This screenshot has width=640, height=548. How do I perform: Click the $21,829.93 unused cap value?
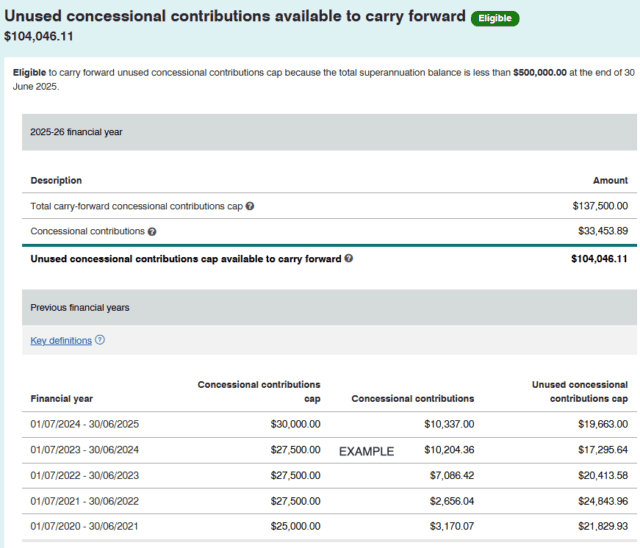(603, 526)
